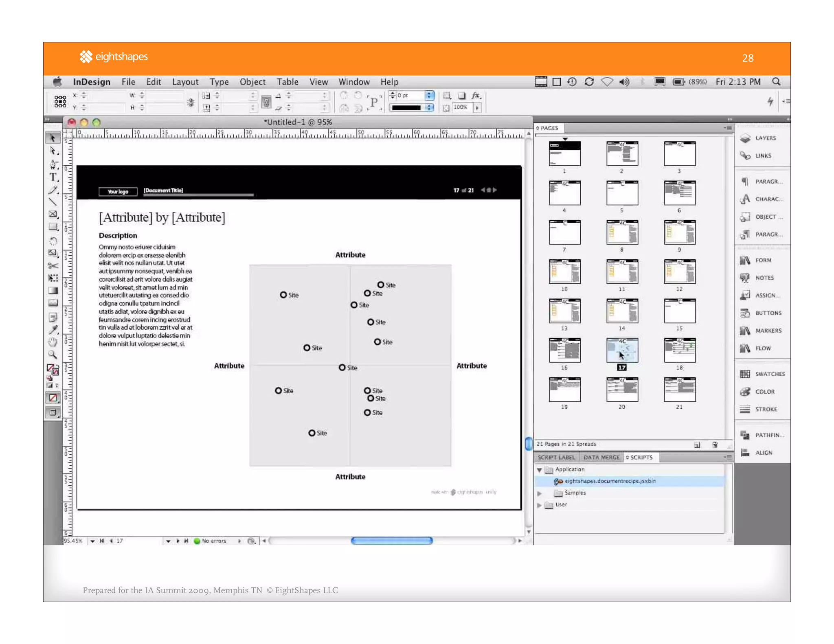Switch to the Data Merge tab

coord(601,457)
